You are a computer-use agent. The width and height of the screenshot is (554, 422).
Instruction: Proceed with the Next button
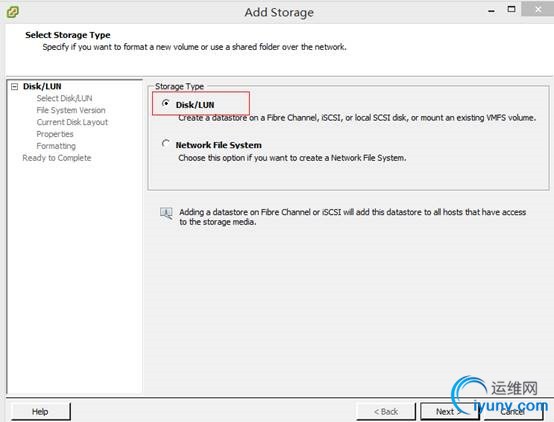(449, 411)
